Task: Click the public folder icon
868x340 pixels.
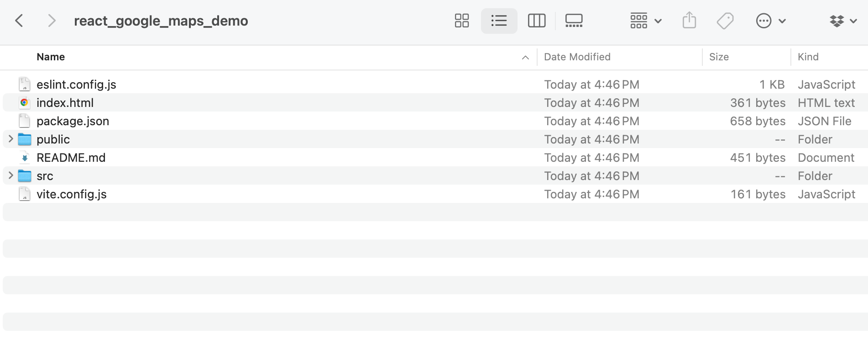Action: (x=25, y=139)
